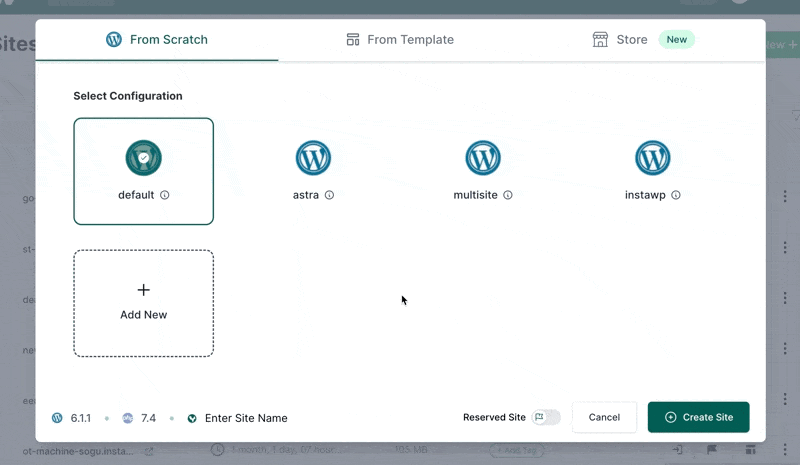Add a new configuration

click(143, 303)
